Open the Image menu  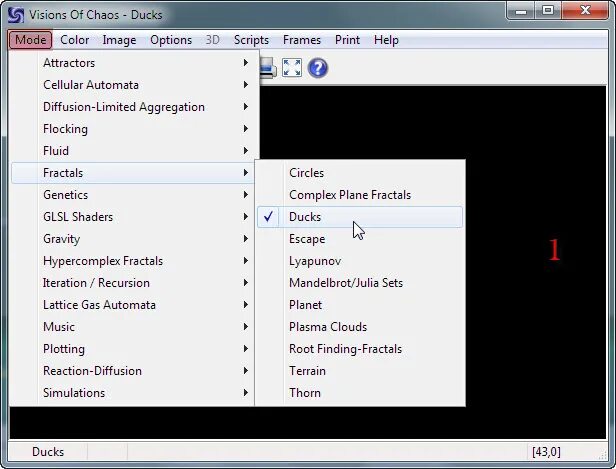click(119, 40)
